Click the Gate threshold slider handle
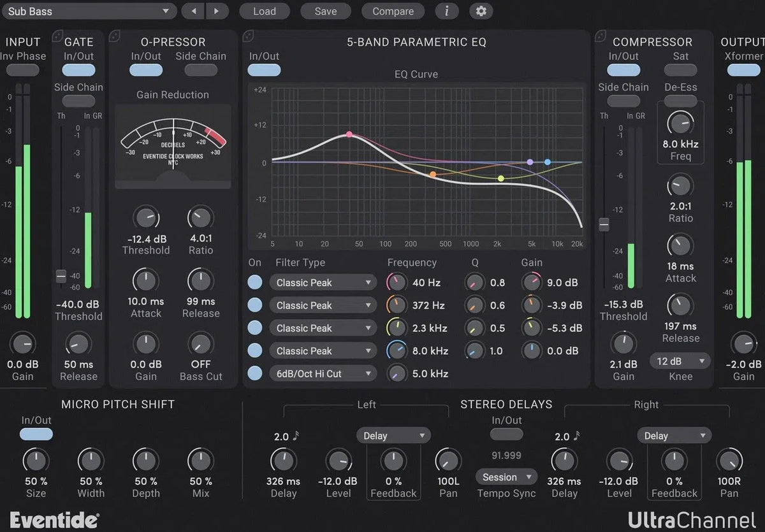 pyautogui.click(x=61, y=275)
